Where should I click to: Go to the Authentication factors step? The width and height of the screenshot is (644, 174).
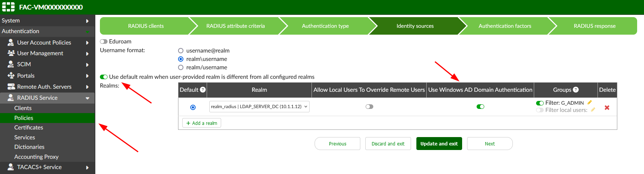(x=504, y=26)
